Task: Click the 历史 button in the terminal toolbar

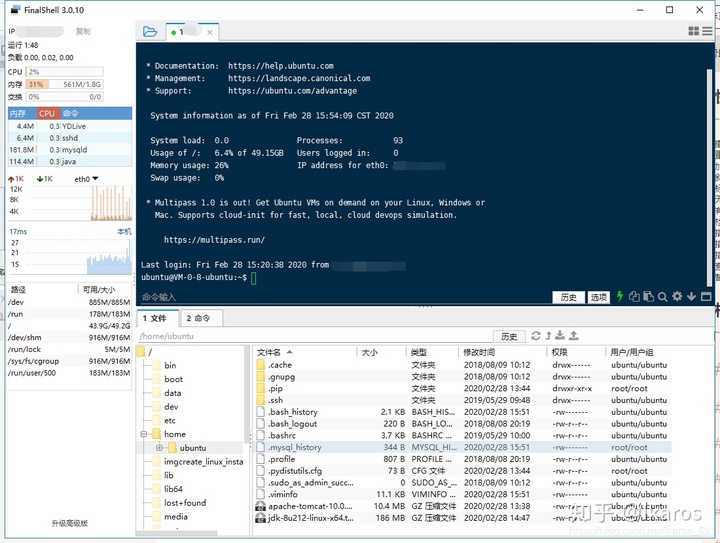Action: coord(568,297)
